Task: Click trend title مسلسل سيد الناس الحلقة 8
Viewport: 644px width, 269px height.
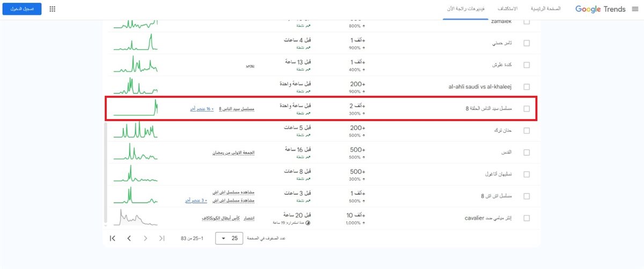Action: (x=489, y=109)
